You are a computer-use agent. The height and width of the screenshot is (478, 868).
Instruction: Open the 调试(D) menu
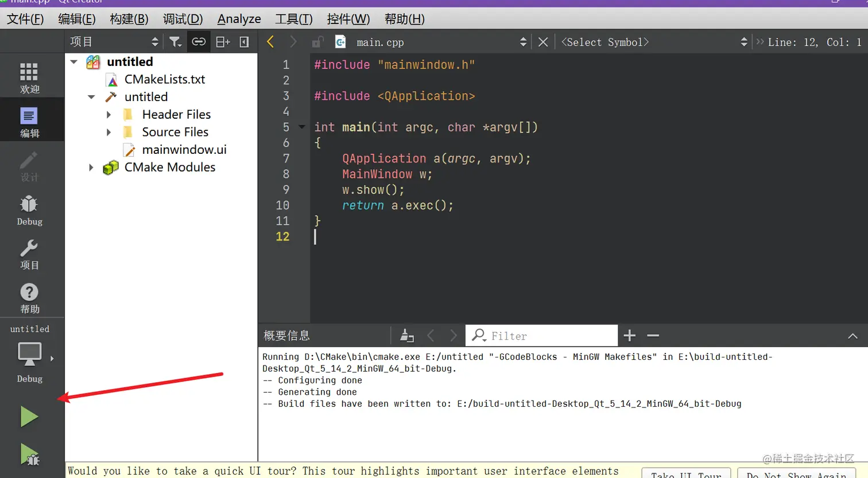click(183, 19)
